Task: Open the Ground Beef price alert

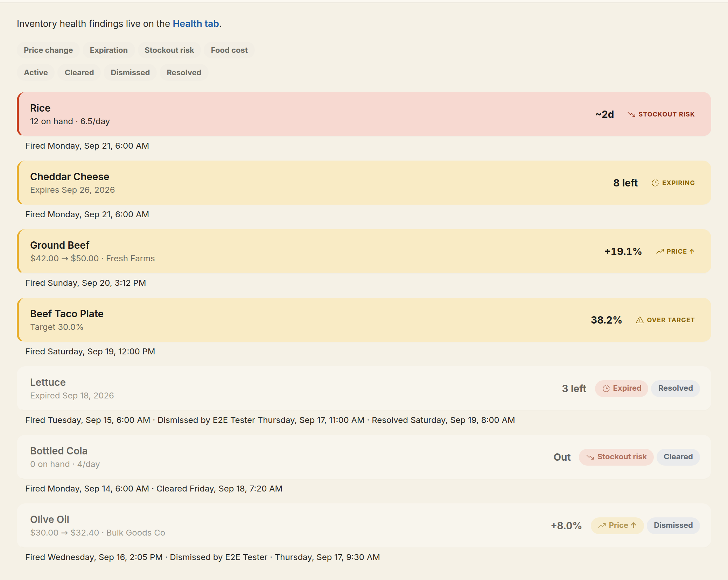Action: point(364,251)
